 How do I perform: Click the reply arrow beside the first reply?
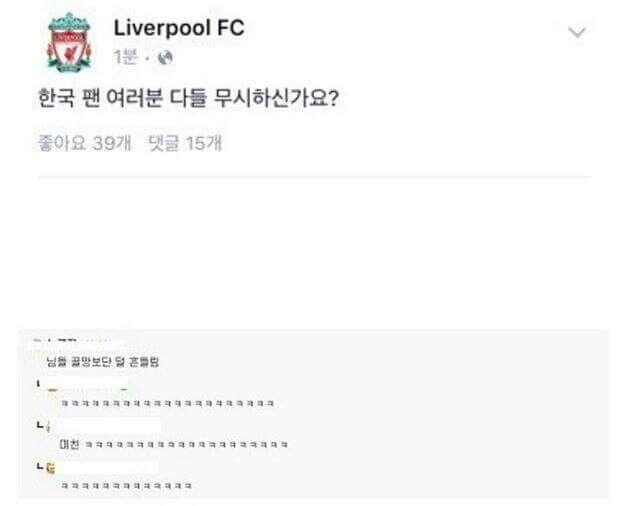39,386
